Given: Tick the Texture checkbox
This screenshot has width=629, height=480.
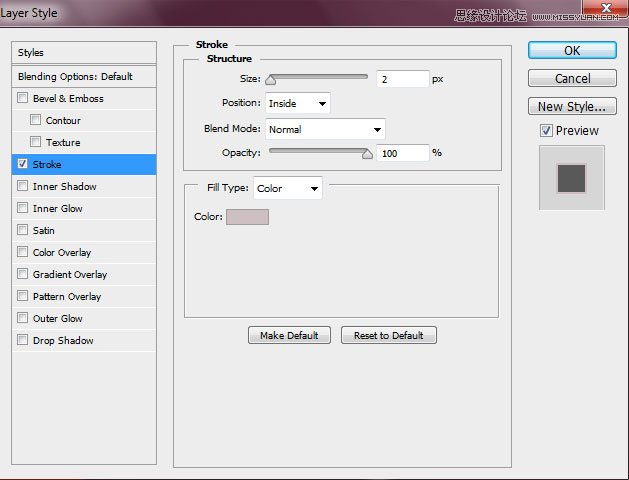Looking at the screenshot, I should (35, 142).
